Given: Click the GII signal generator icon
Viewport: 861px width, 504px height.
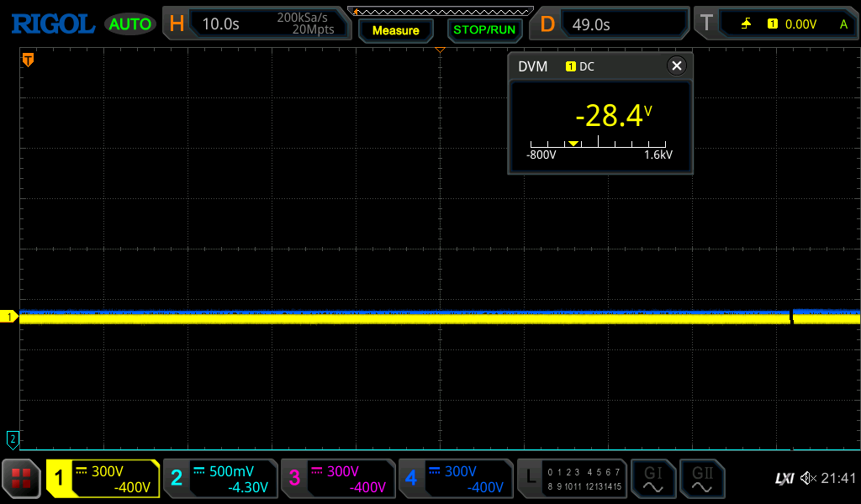Looking at the screenshot, I should click(x=701, y=479).
